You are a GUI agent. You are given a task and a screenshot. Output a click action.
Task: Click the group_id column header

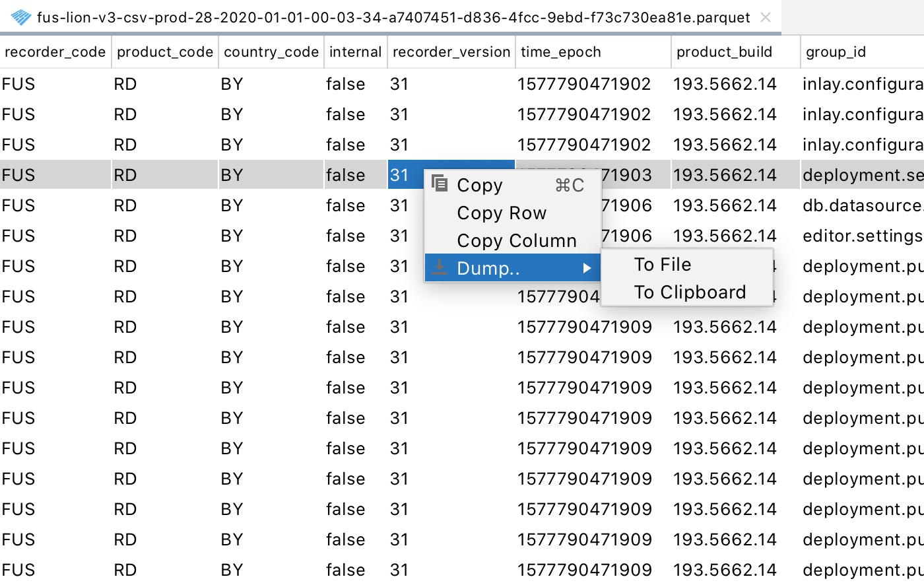coord(863,52)
